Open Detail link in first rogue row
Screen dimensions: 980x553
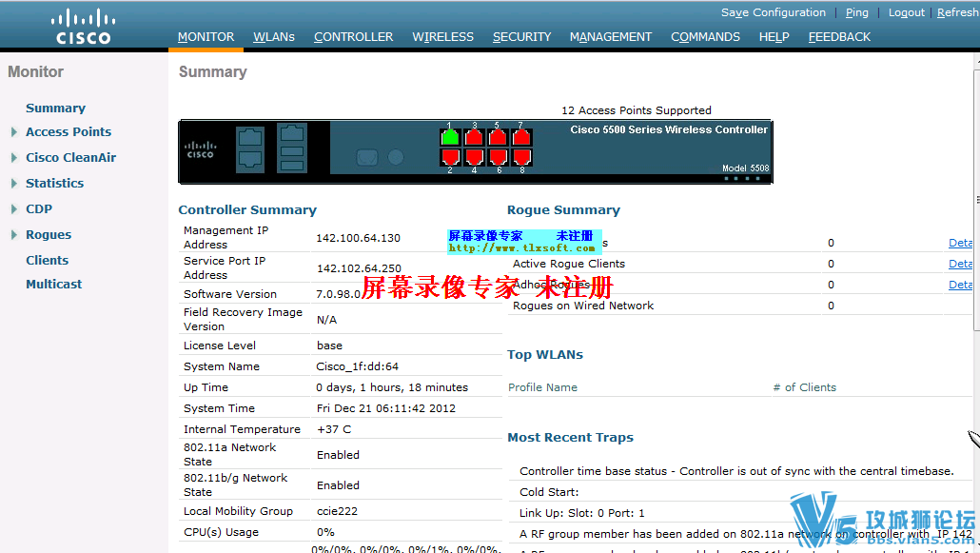pos(961,243)
